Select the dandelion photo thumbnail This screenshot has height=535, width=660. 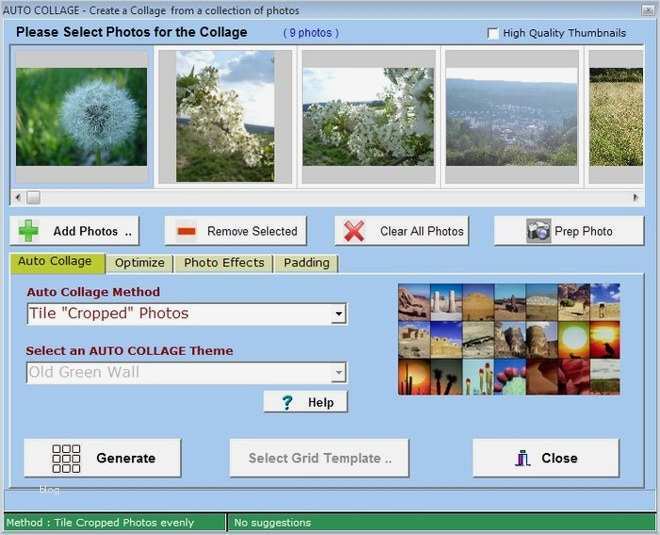click(82, 117)
